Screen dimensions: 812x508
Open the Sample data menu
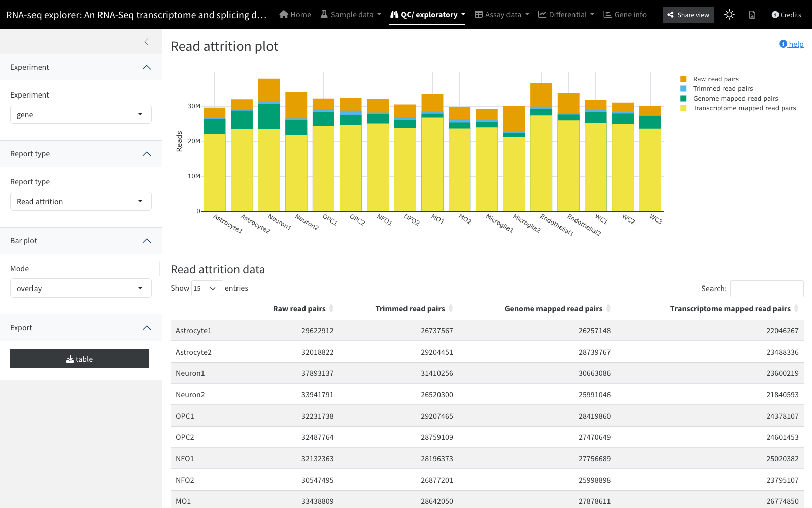(351, 15)
